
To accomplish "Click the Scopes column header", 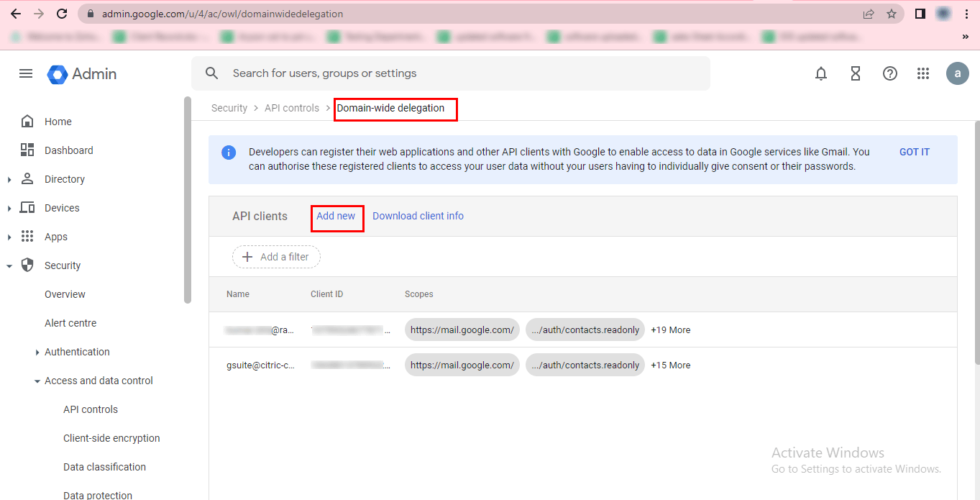I will coord(419,294).
